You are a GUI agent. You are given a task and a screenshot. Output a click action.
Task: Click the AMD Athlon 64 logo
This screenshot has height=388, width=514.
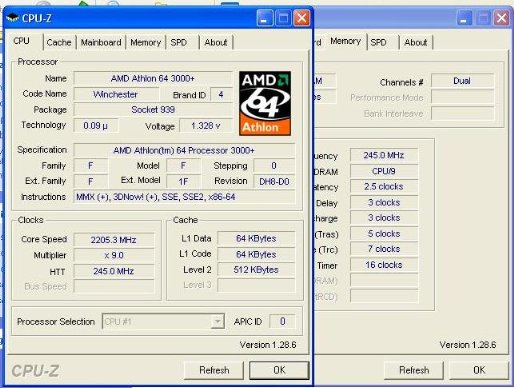[265, 103]
